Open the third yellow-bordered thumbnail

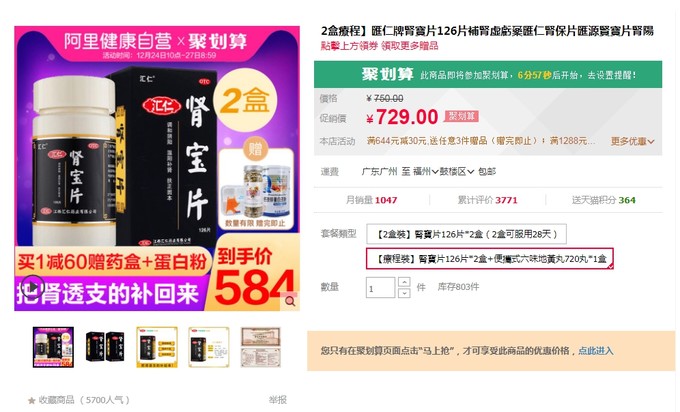(157, 347)
